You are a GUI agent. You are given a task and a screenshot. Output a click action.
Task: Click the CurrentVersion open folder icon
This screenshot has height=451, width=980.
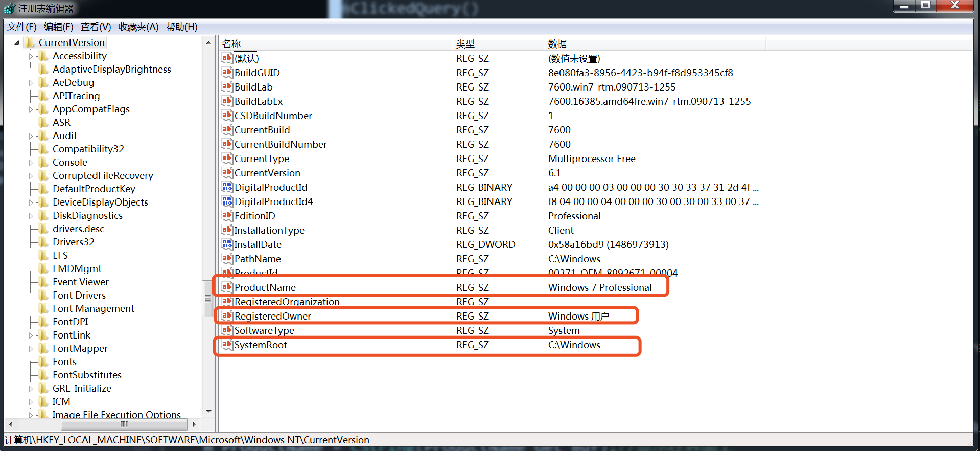30,42
